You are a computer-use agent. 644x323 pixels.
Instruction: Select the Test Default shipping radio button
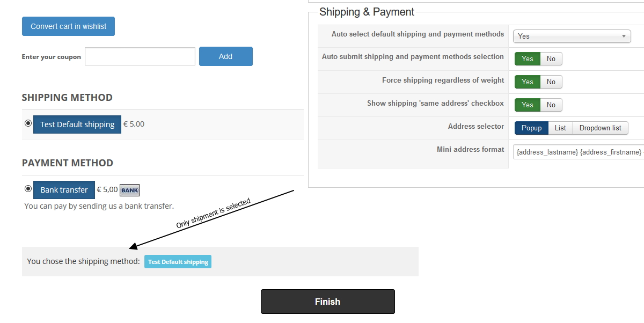click(x=28, y=123)
